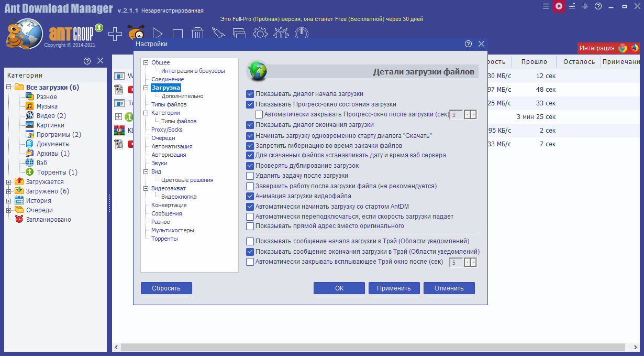Expand the Очереди node in the left panel

9,210
